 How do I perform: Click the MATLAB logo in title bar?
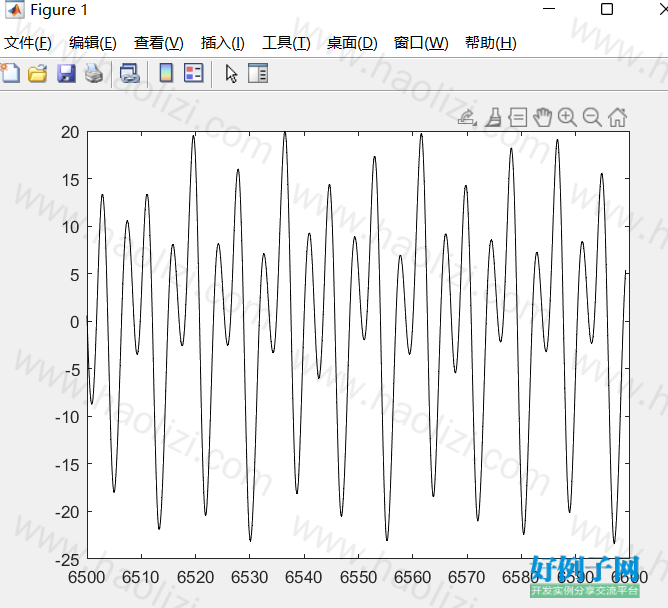14,9
